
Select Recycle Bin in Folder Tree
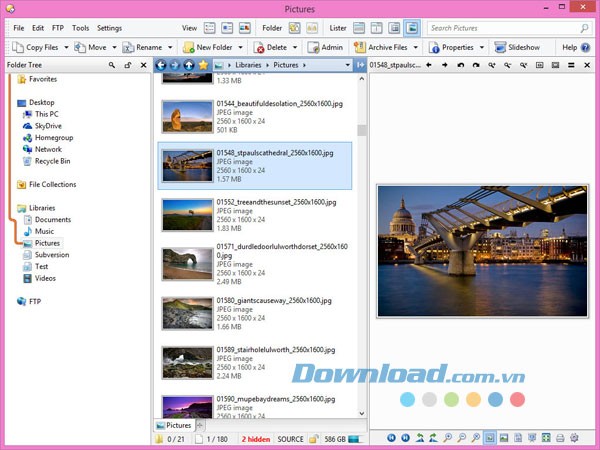(x=46, y=161)
